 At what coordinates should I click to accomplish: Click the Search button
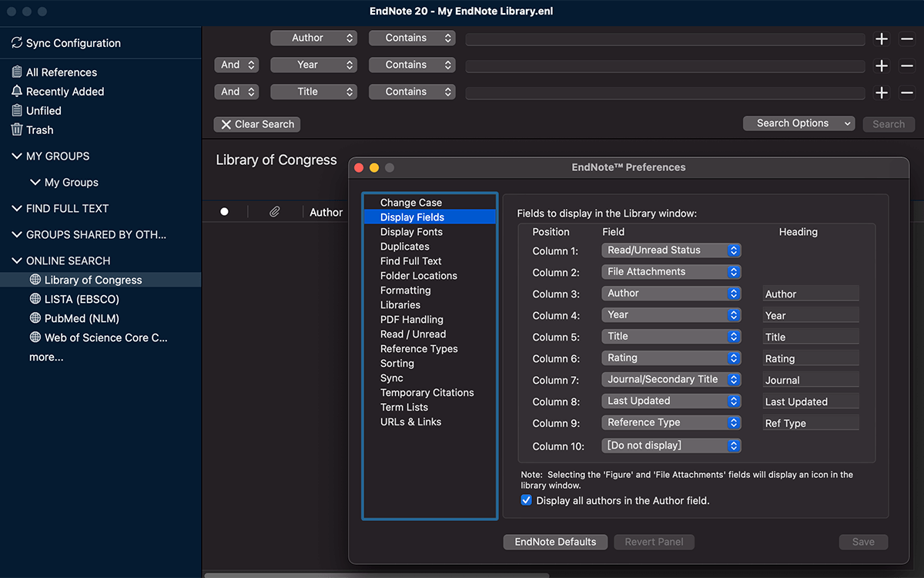(x=889, y=124)
